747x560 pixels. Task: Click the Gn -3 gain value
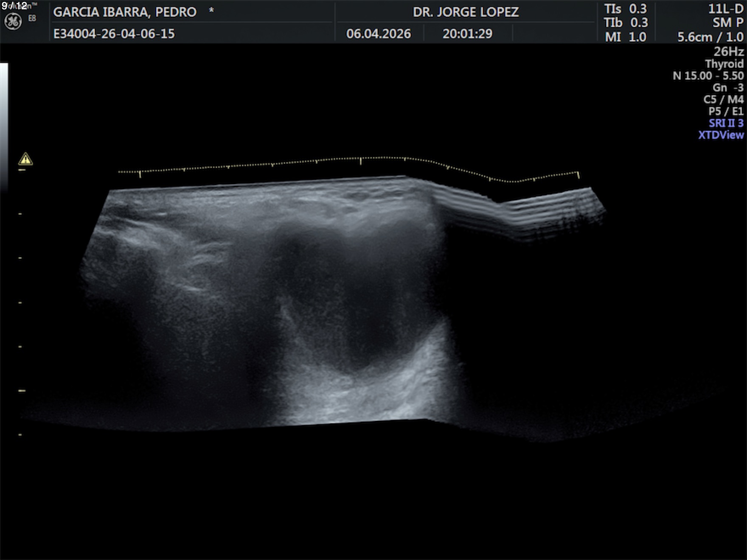coord(728,87)
